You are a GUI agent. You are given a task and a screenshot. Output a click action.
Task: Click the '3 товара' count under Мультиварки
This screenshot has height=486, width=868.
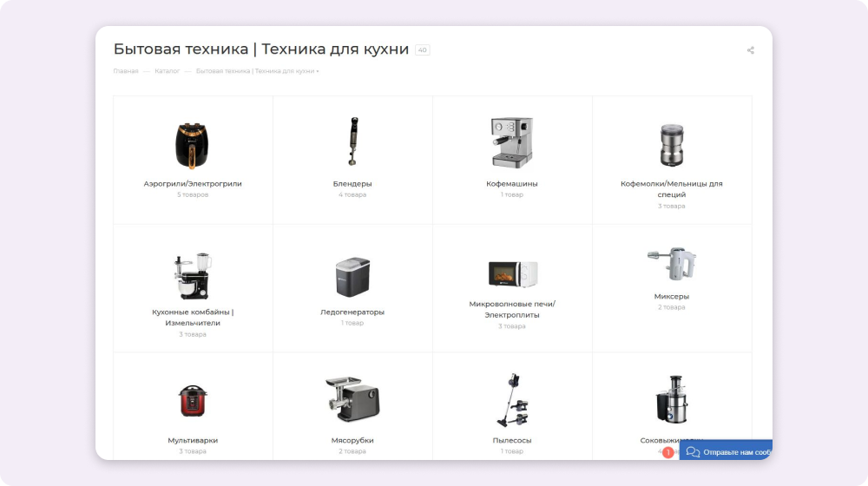tap(193, 451)
